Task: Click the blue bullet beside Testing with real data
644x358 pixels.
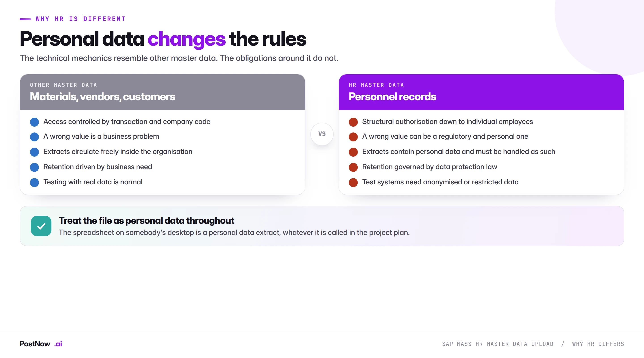Action: pos(34,182)
